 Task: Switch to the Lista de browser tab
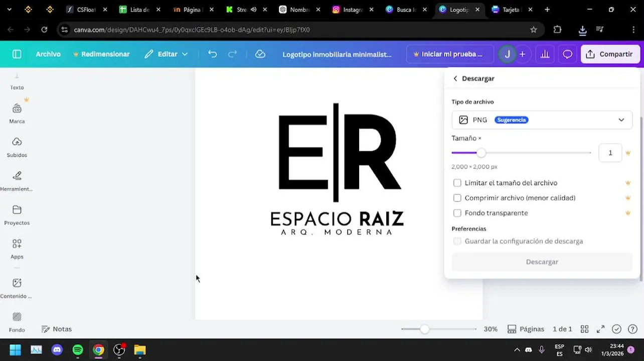pos(139,10)
